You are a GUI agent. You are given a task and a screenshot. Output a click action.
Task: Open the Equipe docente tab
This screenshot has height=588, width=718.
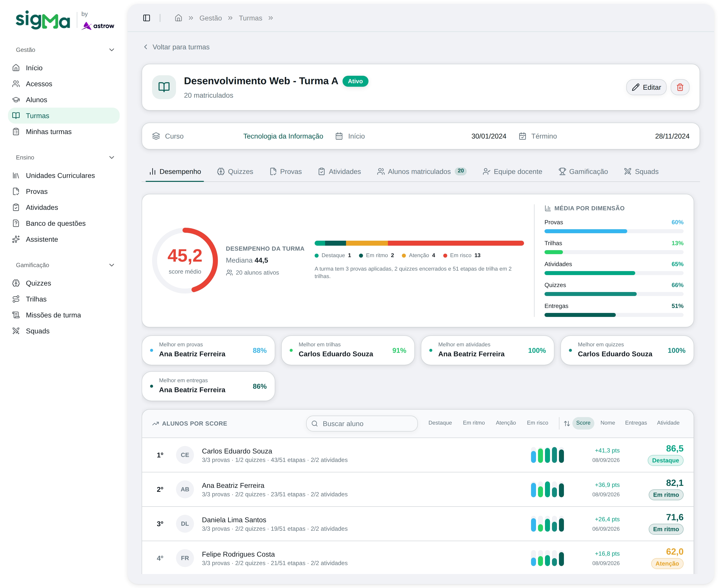[512, 172]
